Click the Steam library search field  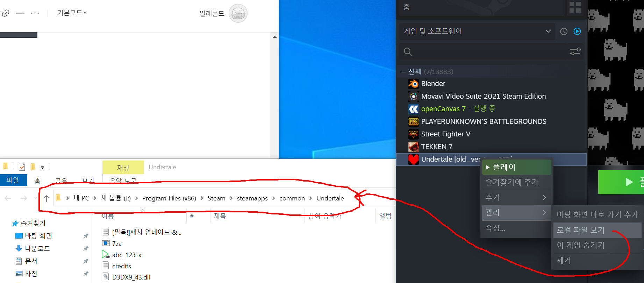(x=492, y=52)
